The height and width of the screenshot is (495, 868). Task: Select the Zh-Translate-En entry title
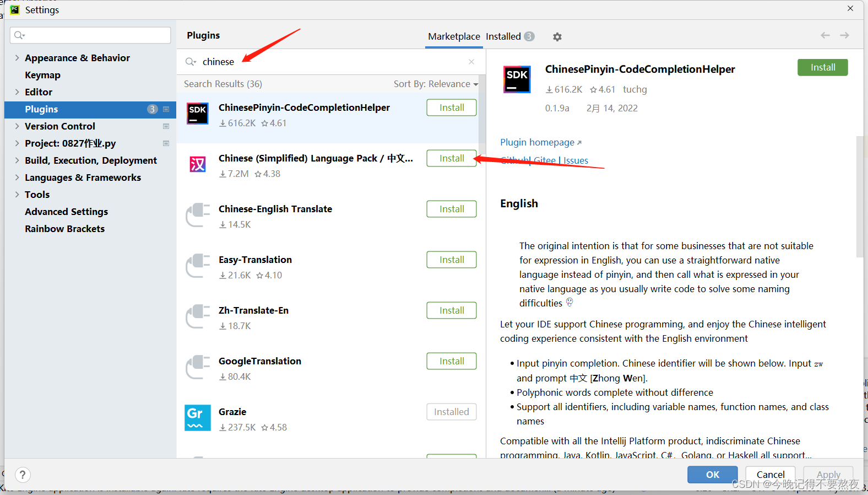click(x=253, y=310)
